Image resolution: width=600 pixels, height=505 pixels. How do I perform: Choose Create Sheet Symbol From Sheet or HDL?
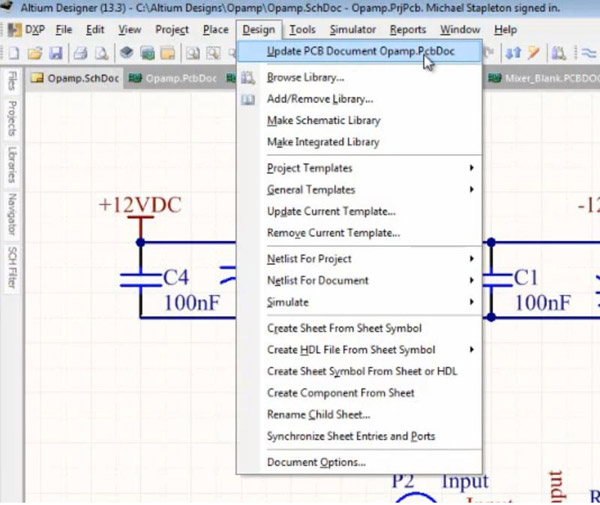pos(359,371)
